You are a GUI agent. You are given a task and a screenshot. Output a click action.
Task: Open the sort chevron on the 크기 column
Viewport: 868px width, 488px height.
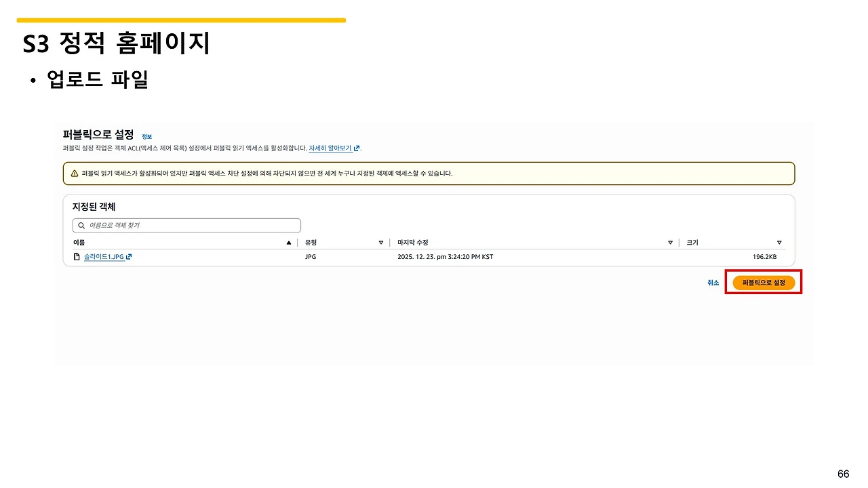(x=778, y=242)
